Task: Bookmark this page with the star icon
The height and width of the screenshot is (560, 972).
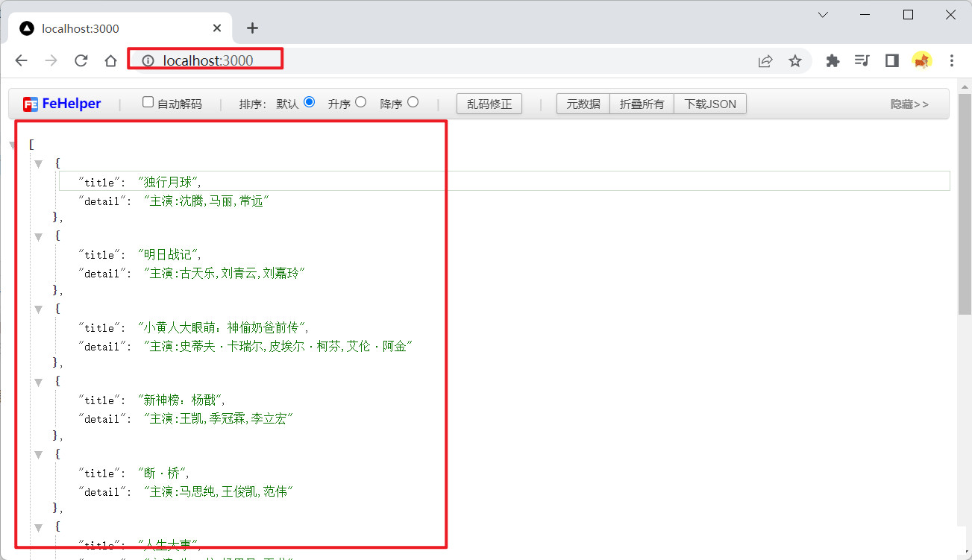Action: pyautogui.click(x=795, y=61)
